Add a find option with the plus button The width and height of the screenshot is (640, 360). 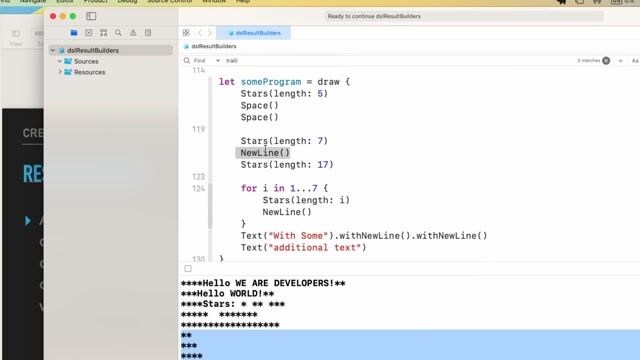click(x=620, y=60)
